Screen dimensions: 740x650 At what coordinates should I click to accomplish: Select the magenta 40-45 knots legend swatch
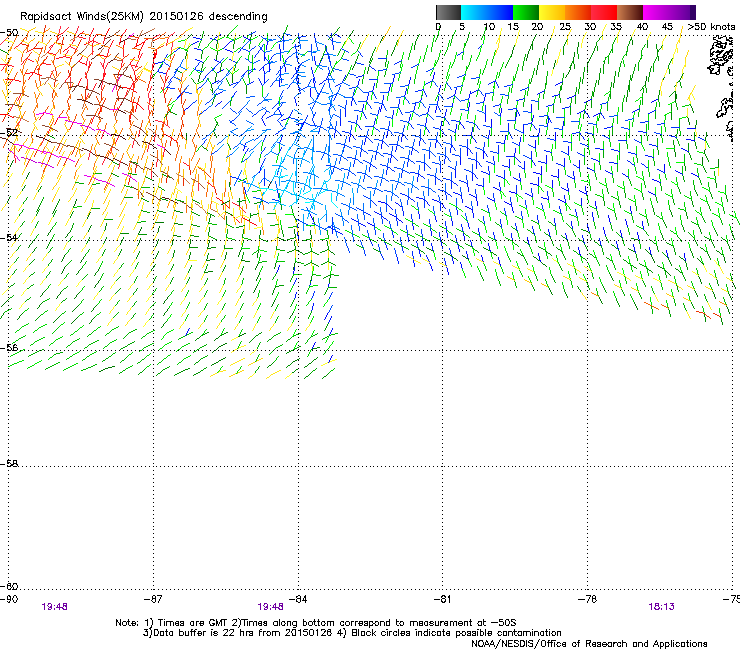pyautogui.click(x=656, y=12)
